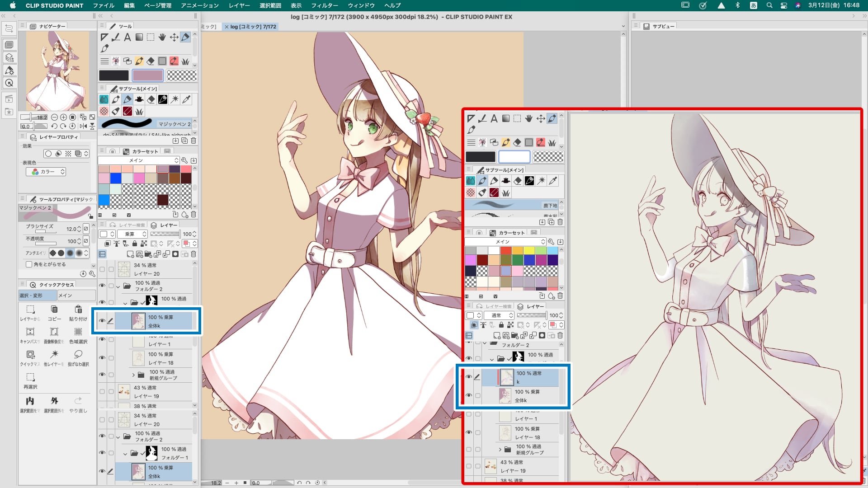Image resolution: width=868 pixels, height=488 pixels.
Task: Open the Navigator palette menu icon
Action: click(22, 26)
